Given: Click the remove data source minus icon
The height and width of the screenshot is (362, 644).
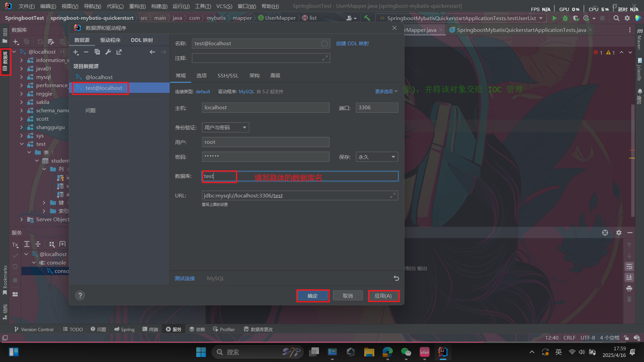Looking at the screenshot, I should tap(86, 52).
